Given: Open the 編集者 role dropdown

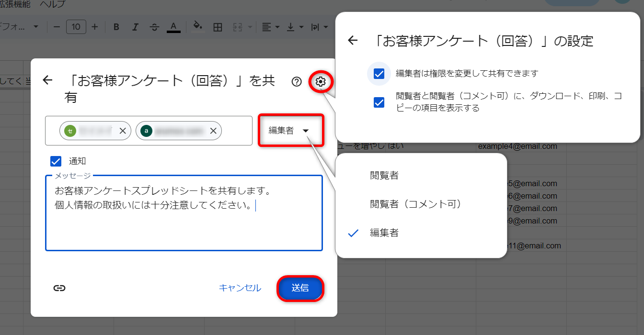Looking at the screenshot, I should point(291,130).
